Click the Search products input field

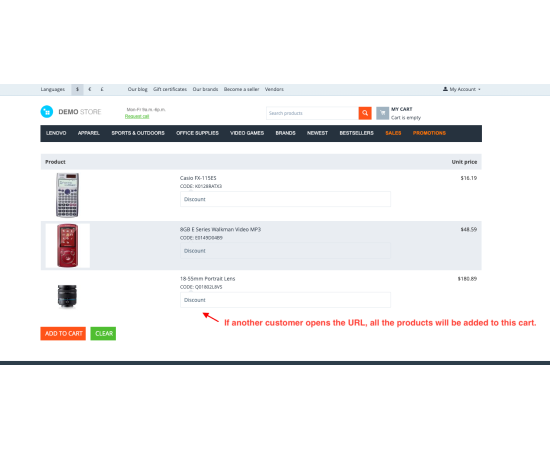click(312, 113)
